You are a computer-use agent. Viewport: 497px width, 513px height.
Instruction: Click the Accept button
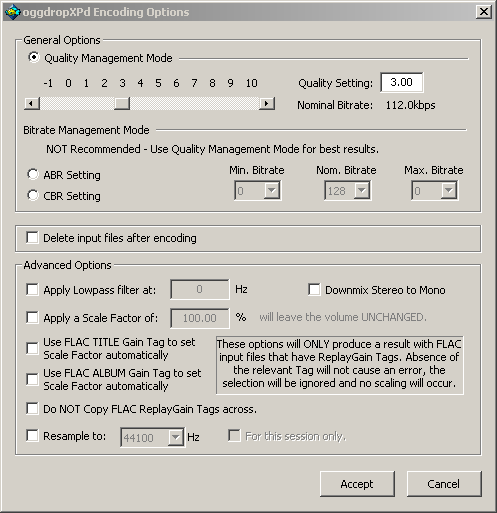click(x=357, y=484)
